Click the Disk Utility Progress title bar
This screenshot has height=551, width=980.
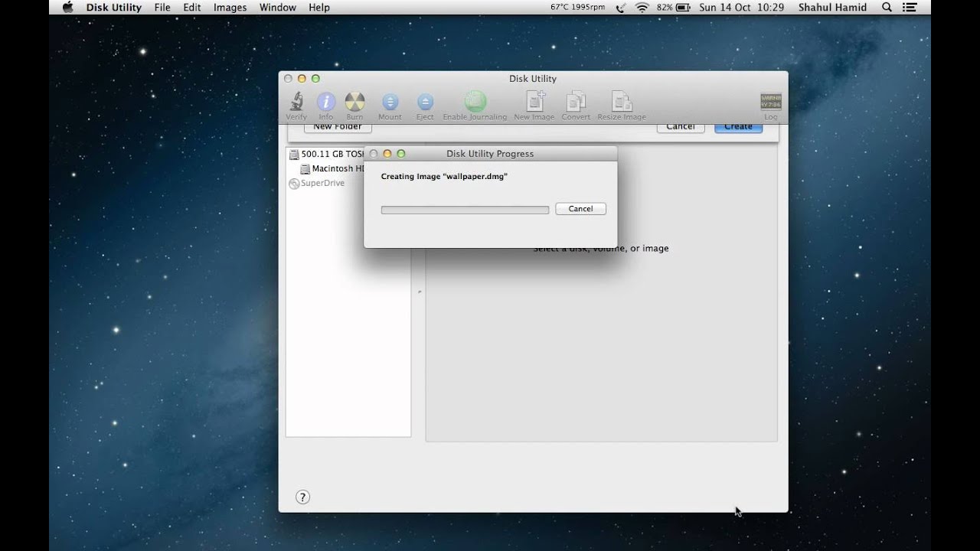coord(490,154)
